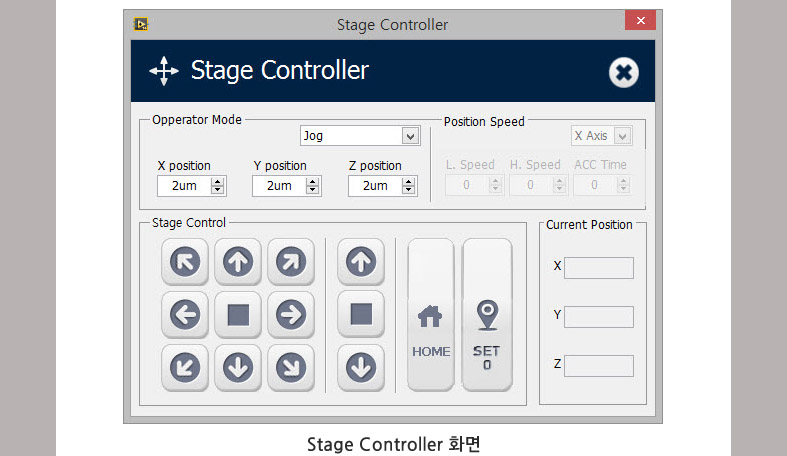Move stage diagonally down-left arrow
Screen dimensions: 787x456
(x=185, y=368)
